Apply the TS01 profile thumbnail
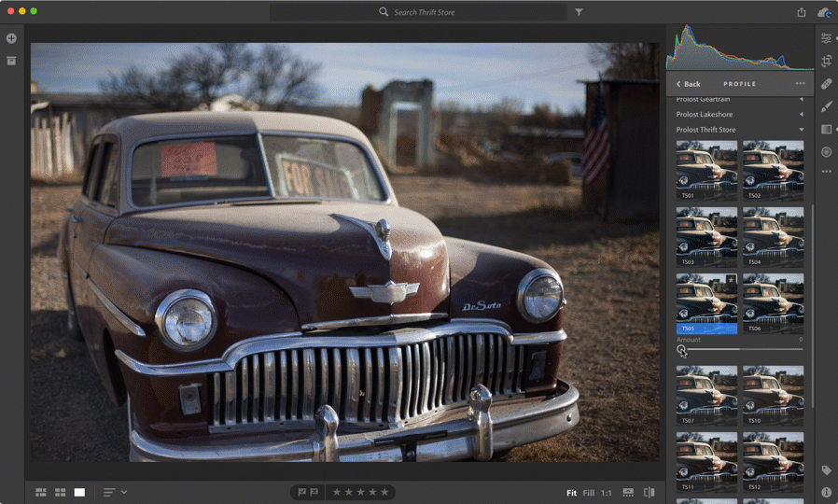 tap(706, 171)
